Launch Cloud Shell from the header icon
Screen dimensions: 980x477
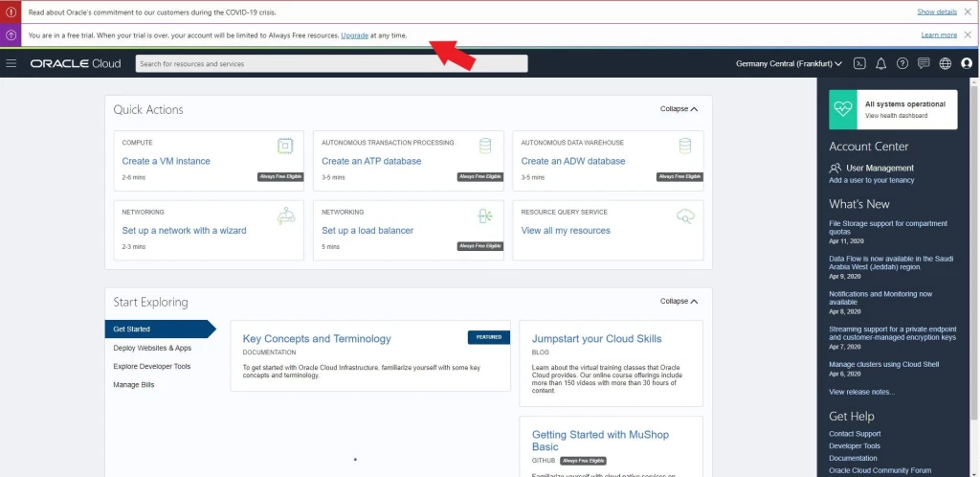tap(859, 63)
